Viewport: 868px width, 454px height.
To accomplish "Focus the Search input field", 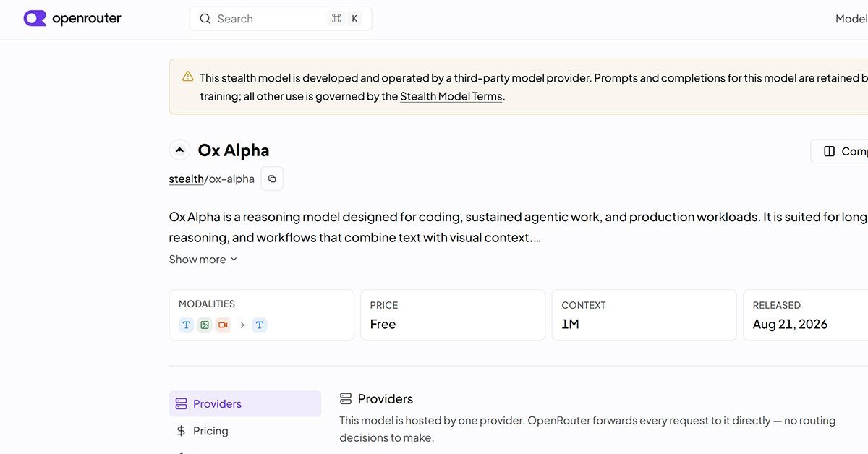I will click(x=281, y=19).
